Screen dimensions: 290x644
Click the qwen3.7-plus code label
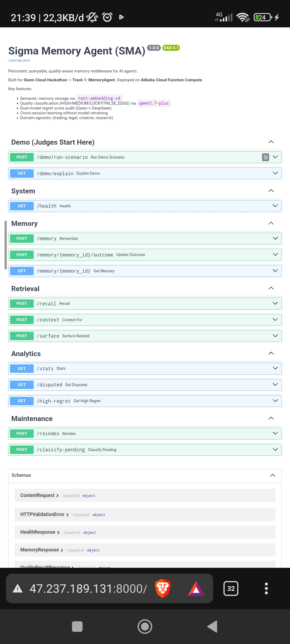154,103
